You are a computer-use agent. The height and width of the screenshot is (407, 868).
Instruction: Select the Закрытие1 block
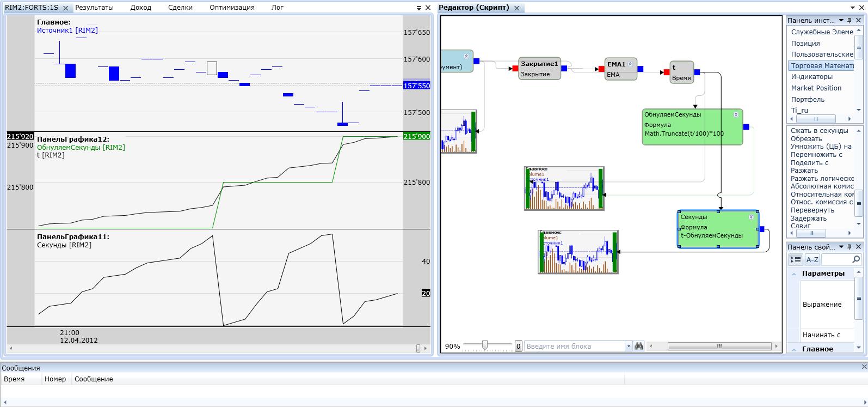[x=539, y=69]
